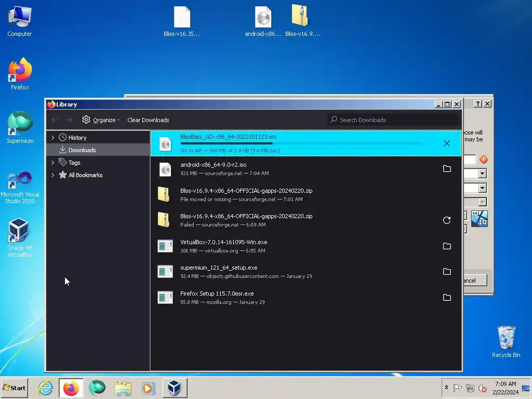Click the Action Center flag tray icon

tap(457, 388)
